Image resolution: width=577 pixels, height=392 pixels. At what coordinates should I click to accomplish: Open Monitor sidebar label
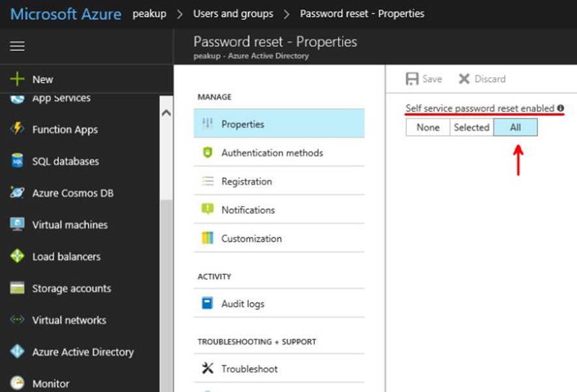click(x=51, y=384)
